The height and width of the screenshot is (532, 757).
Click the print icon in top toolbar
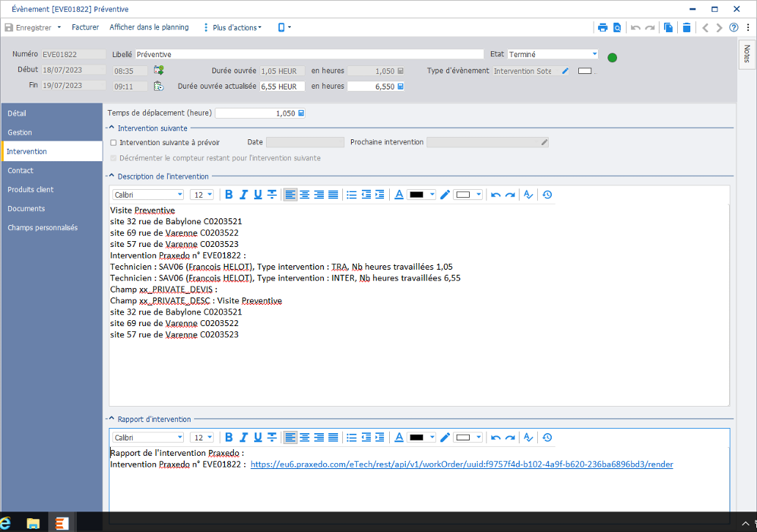point(602,28)
